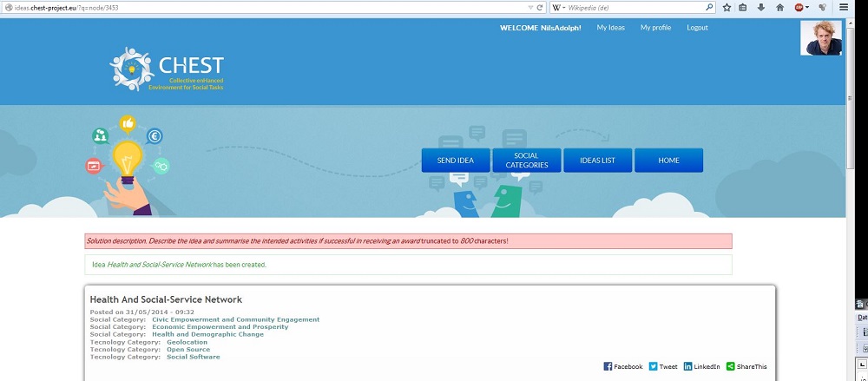The width and height of the screenshot is (868, 381).
Task: Go to the browser home page icon
Action: point(779,7)
